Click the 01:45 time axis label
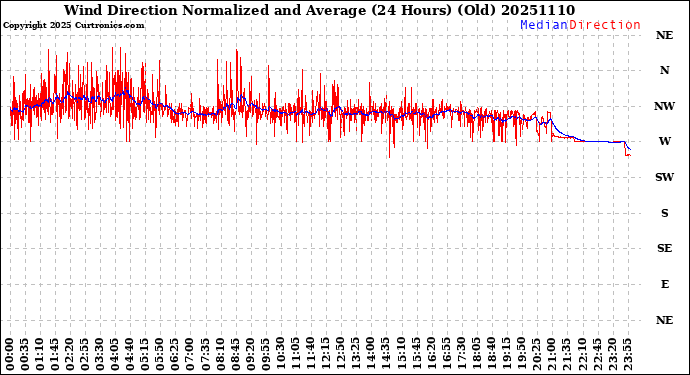690x375 pixels. [x=55, y=354]
